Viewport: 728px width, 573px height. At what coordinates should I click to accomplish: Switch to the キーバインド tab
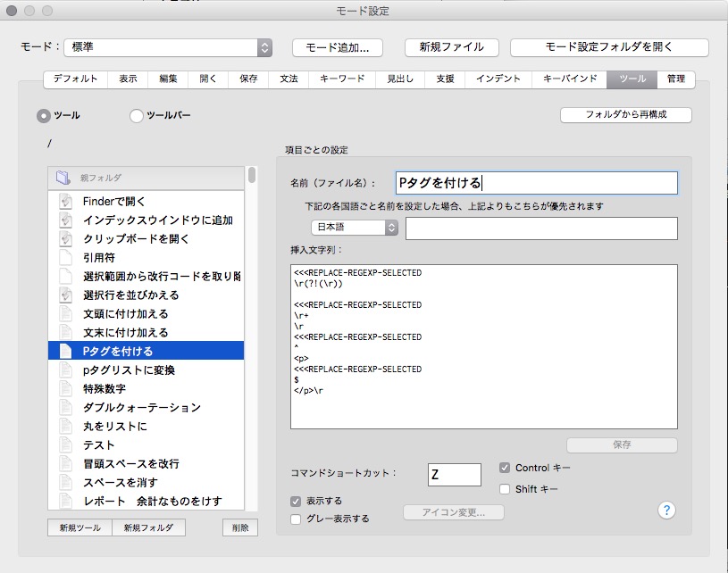click(570, 79)
